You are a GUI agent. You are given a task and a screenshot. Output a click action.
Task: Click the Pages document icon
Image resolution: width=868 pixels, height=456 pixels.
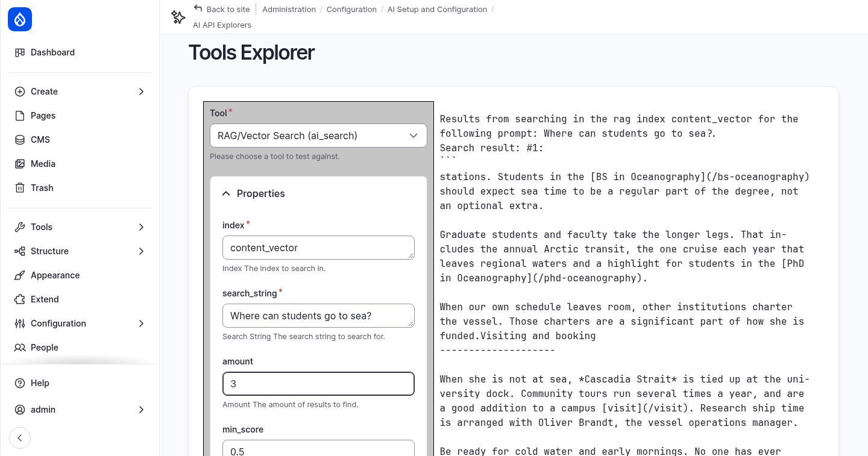[20, 116]
